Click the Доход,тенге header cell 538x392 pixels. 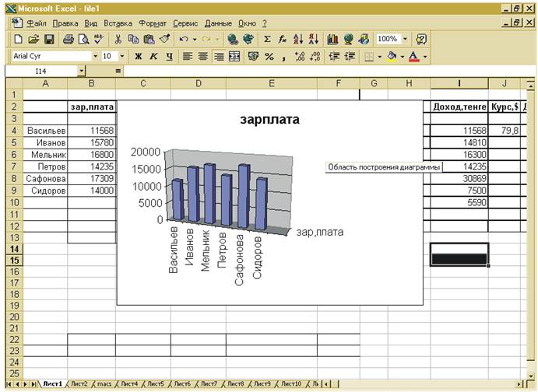[x=459, y=107]
